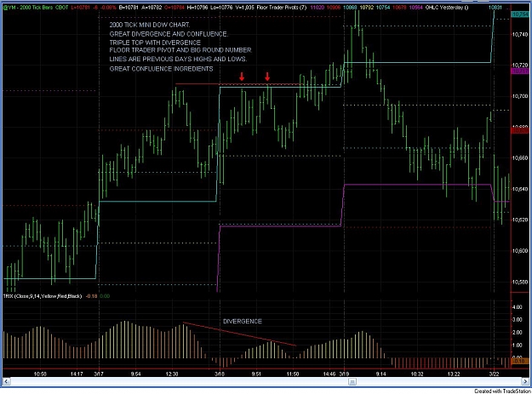The height and width of the screenshot is (394, 532).
Task: Click the 11020 pivot value in status line
Action: coord(317,7)
